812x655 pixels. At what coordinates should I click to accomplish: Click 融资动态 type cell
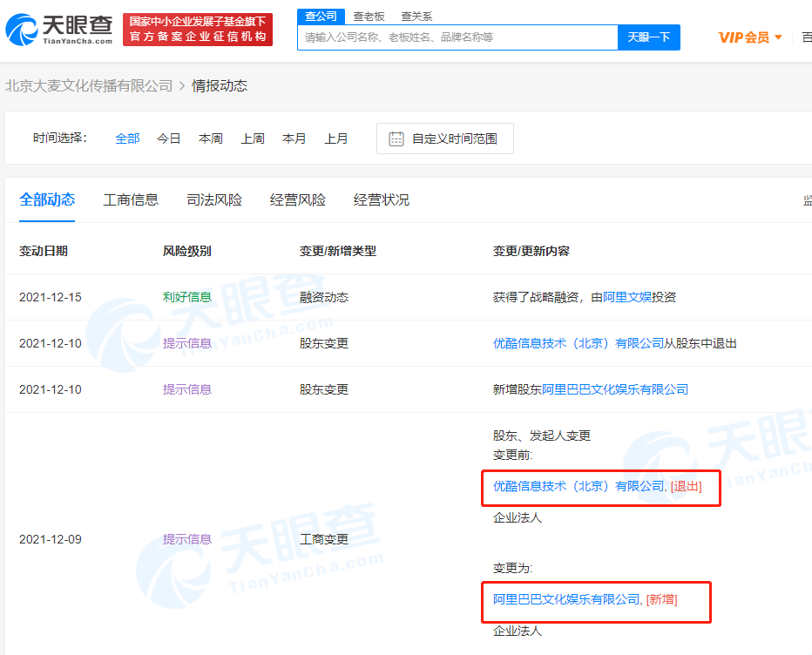click(324, 297)
